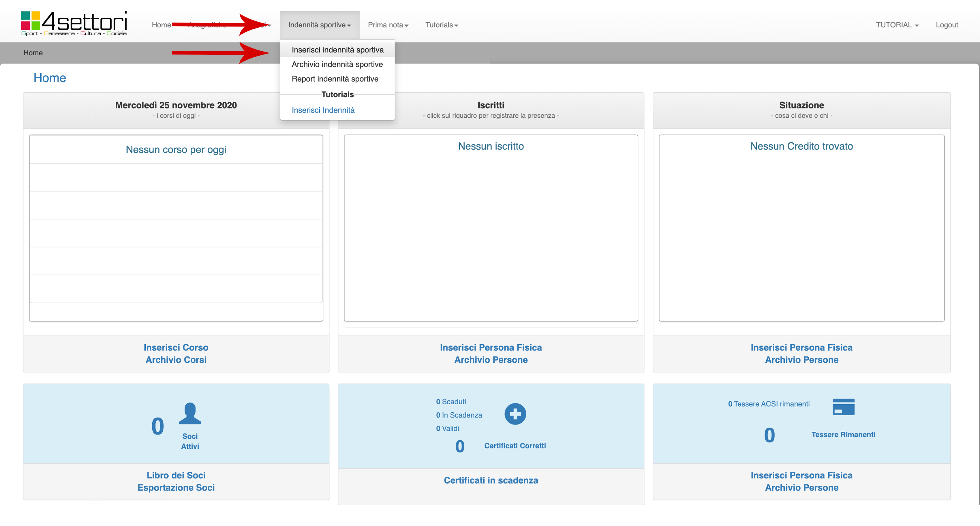
Task: Open the Indennità sportive dropdown menu
Action: pyautogui.click(x=319, y=25)
